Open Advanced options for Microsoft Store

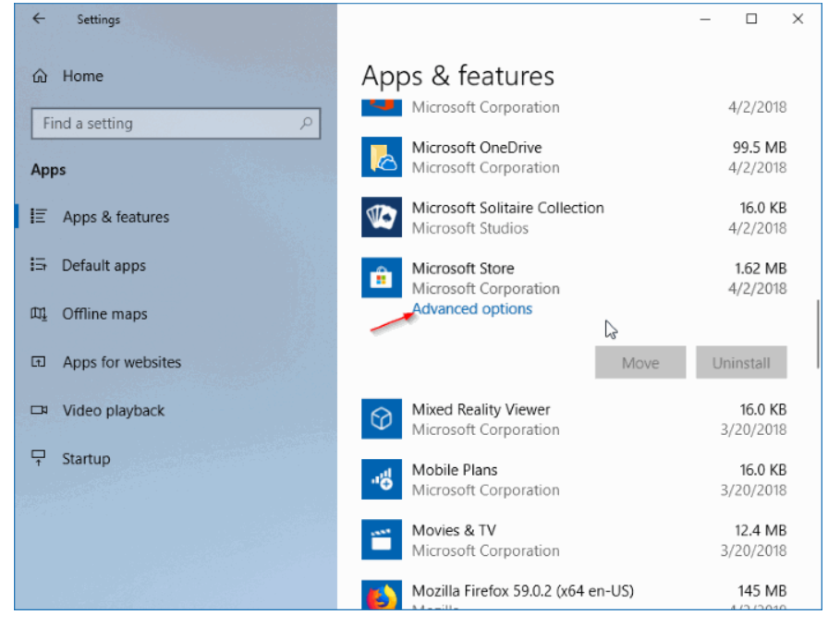click(472, 309)
